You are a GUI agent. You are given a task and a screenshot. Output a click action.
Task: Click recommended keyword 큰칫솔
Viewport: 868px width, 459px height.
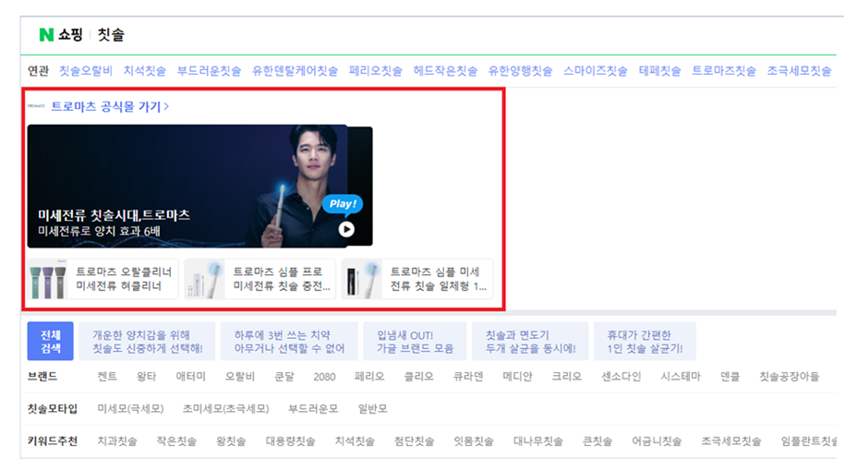coord(597,441)
